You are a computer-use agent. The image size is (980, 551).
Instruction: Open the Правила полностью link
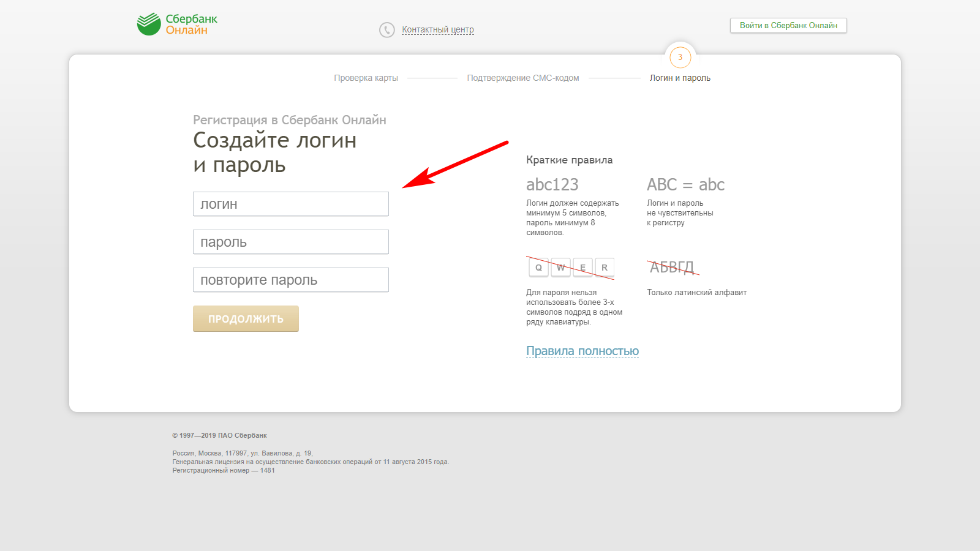[x=582, y=351]
